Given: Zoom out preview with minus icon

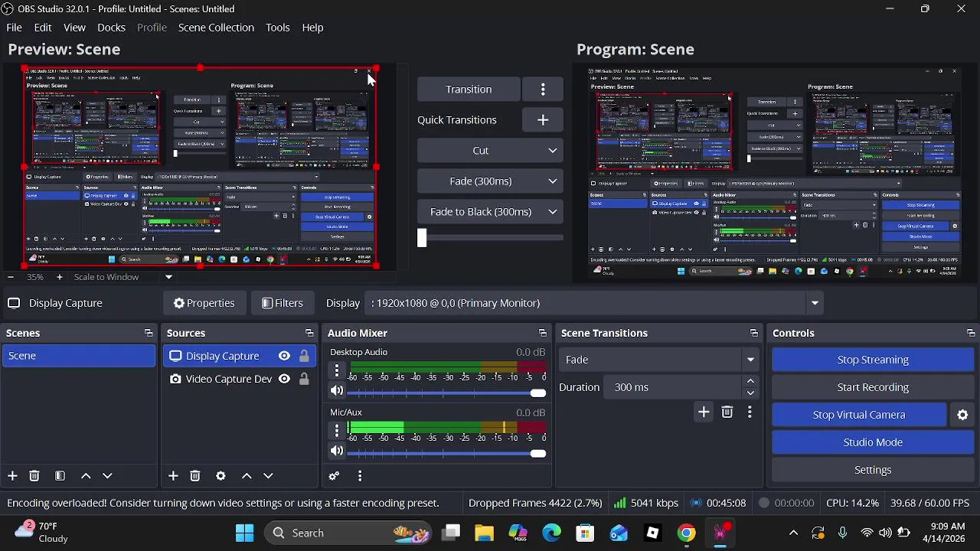Looking at the screenshot, I should tap(11, 277).
